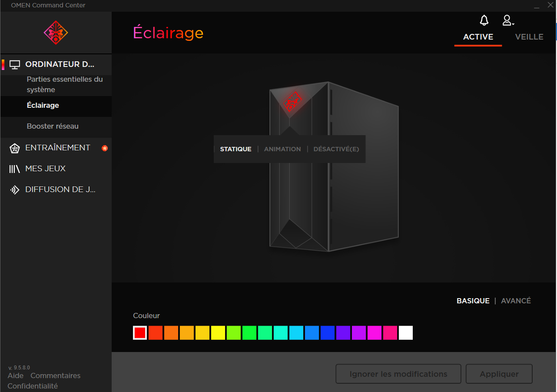Viewport: 557px width, 392px height.
Task: Open the user account menu
Action: tap(508, 20)
